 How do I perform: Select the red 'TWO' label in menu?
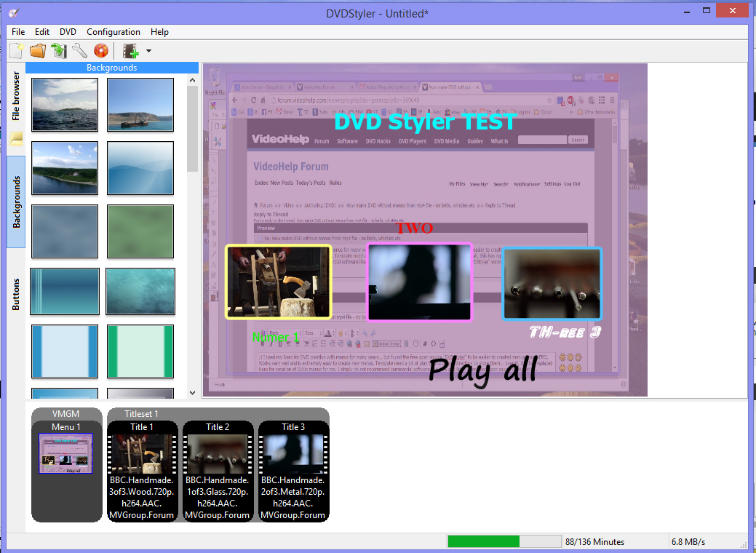pyautogui.click(x=414, y=228)
